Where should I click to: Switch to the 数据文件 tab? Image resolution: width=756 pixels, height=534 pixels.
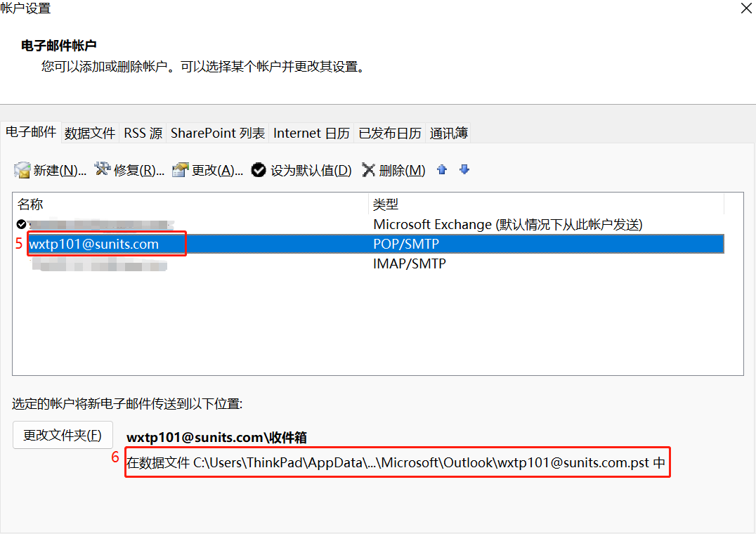[90, 133]
